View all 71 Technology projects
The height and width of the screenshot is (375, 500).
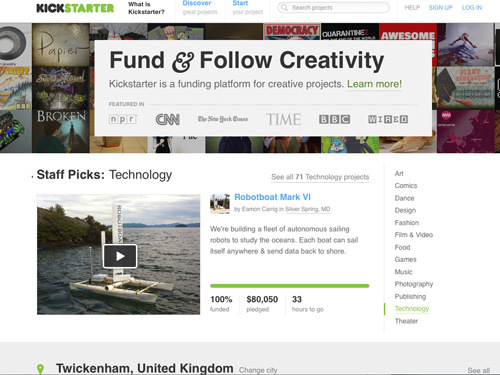320,177
